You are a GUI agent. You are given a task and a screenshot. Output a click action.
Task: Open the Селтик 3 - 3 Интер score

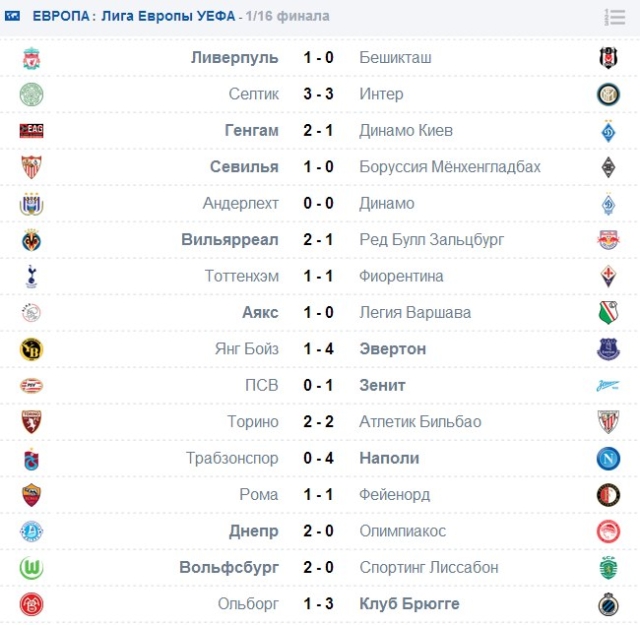coord(318,94)
